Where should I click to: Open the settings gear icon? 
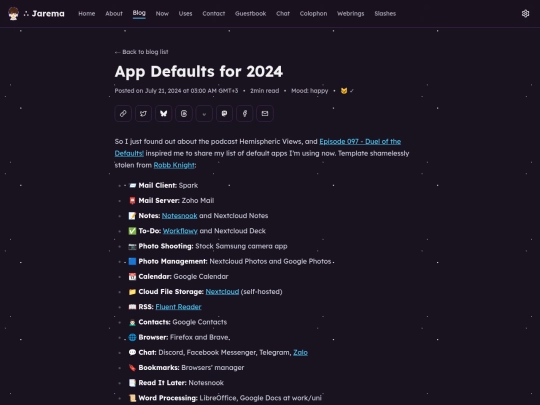[525, 13]
